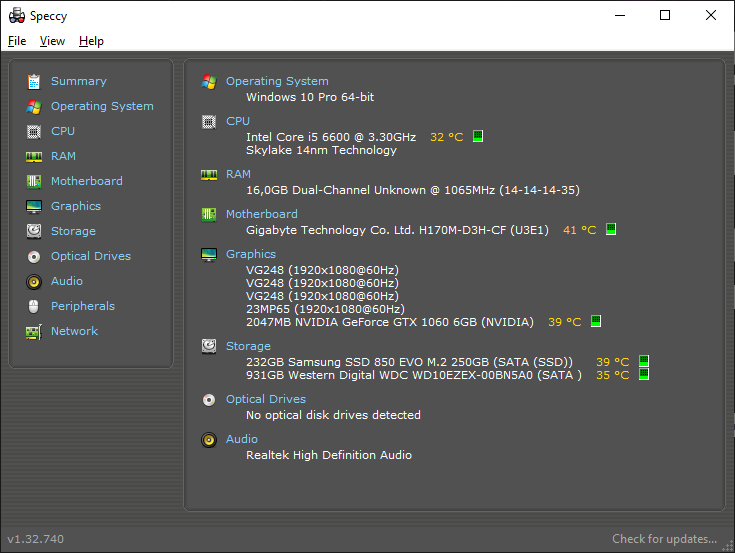This screenshot has height=553, width=735.
Task: Click the Graphics heading in main panel
Action: (251, 254)
